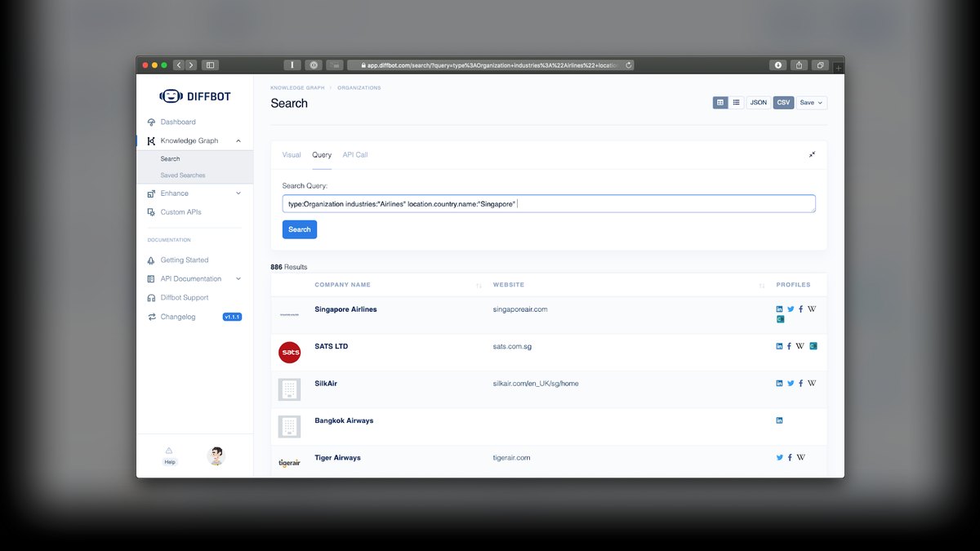Open SilkAir Facebook profile
980x551 pixels.
click(800, 383)
